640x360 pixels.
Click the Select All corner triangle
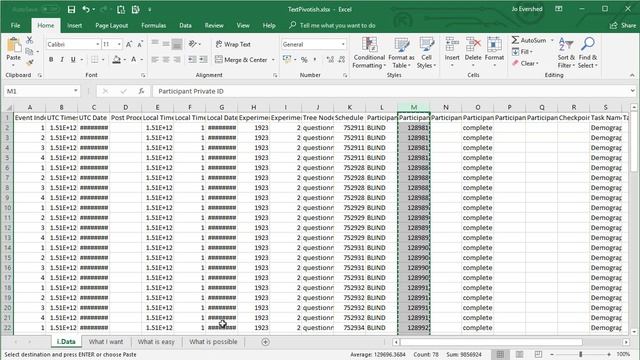pyautogui.click(x=8, y=108)
